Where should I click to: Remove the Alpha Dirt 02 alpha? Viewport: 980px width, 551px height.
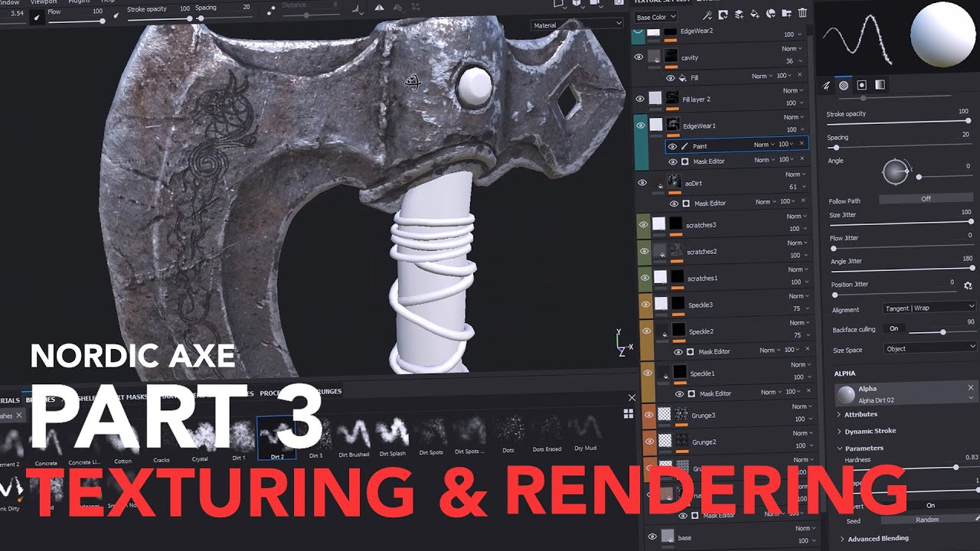click(971, 389)
